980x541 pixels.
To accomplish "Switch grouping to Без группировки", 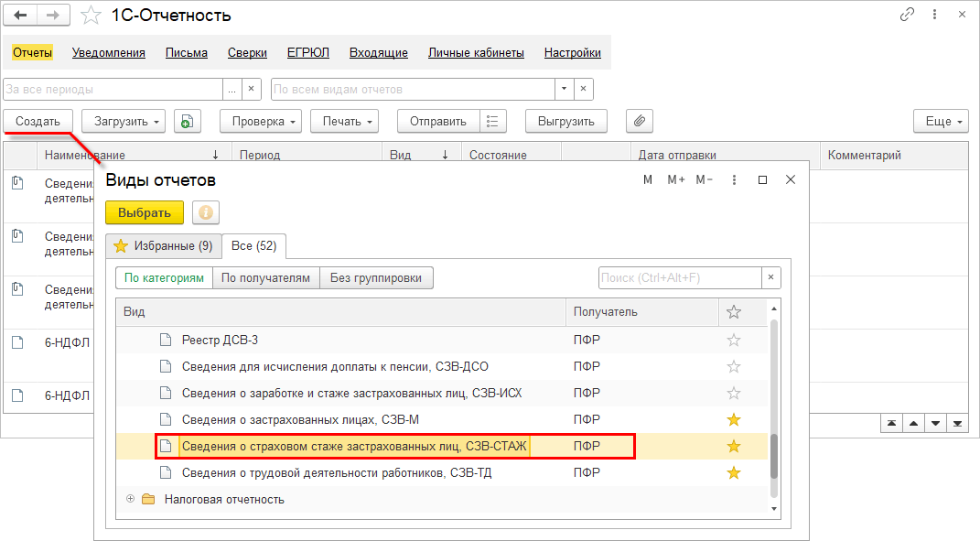I will (x=376, y=277).
